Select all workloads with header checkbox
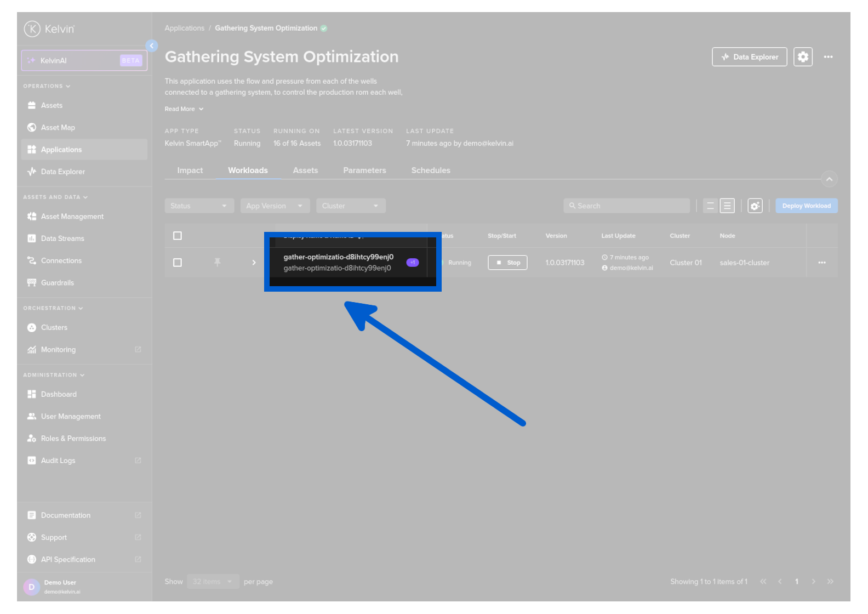Viewport: 868px width, 614px height. (178, 236)
